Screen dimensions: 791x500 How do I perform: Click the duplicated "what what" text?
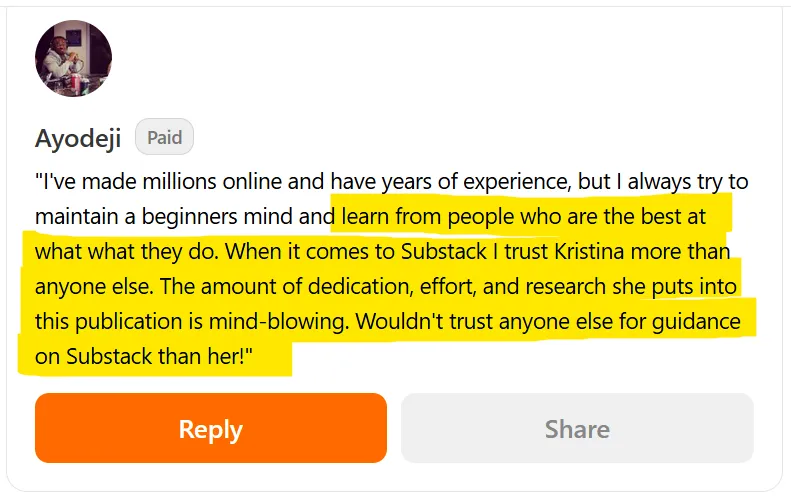pyautogui.click(x=86, y=250)
